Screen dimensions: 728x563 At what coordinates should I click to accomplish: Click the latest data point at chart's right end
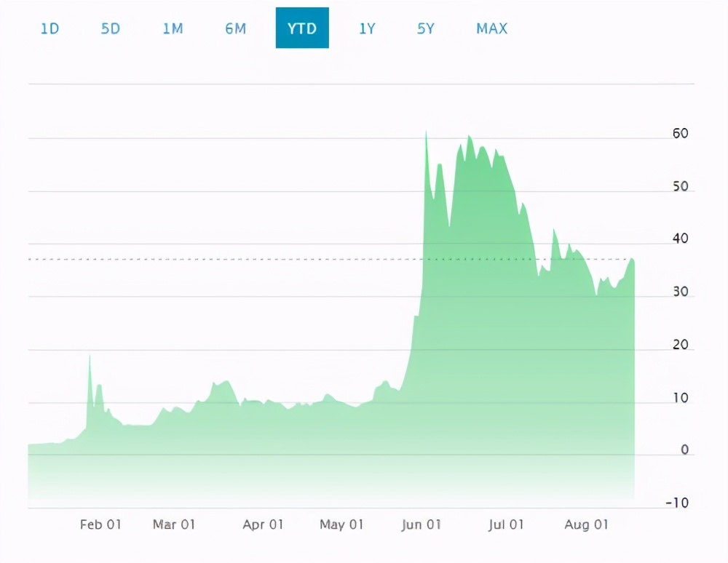[633, 260]
